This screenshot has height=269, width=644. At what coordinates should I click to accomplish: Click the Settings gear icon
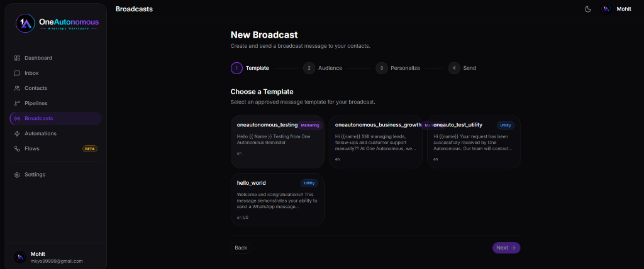(x=17, y=175)
